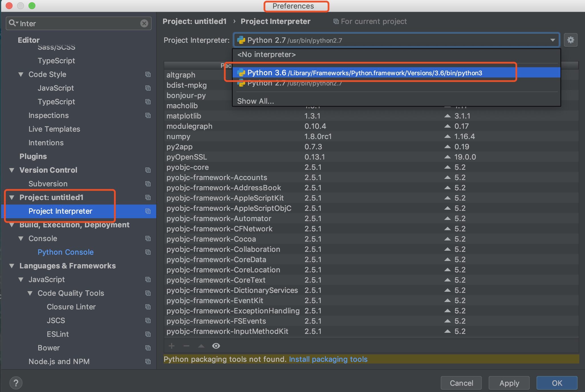Click the upgrade package arrow icon

click(201, 346)
